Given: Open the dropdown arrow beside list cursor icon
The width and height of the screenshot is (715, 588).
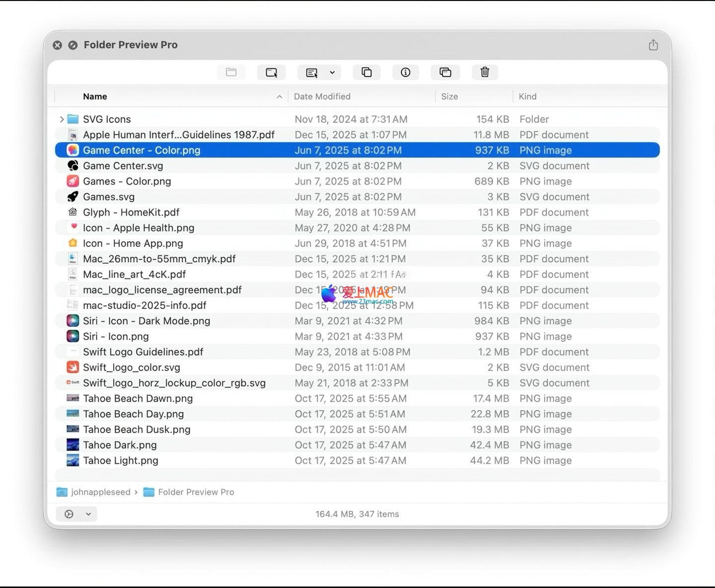Looking at the screenshot, I should tap(332, 73).
